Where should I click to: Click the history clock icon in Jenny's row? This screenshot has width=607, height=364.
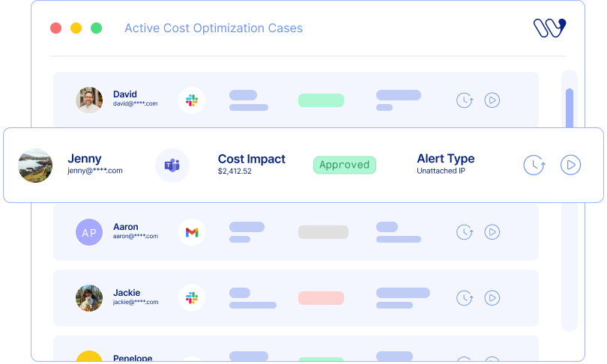[534, 165]
